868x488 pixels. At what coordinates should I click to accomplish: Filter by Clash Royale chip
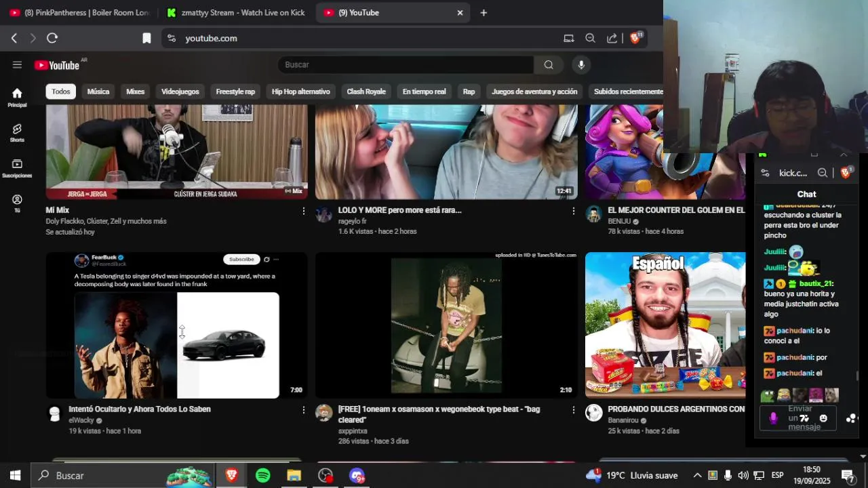pyautogui.click(x=366, y=91)
